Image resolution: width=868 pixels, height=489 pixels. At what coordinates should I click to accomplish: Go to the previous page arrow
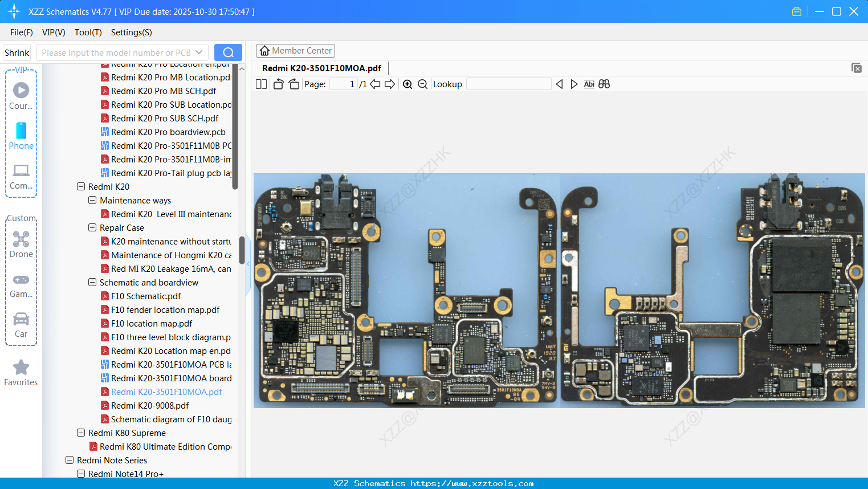(x=375, y=84)
